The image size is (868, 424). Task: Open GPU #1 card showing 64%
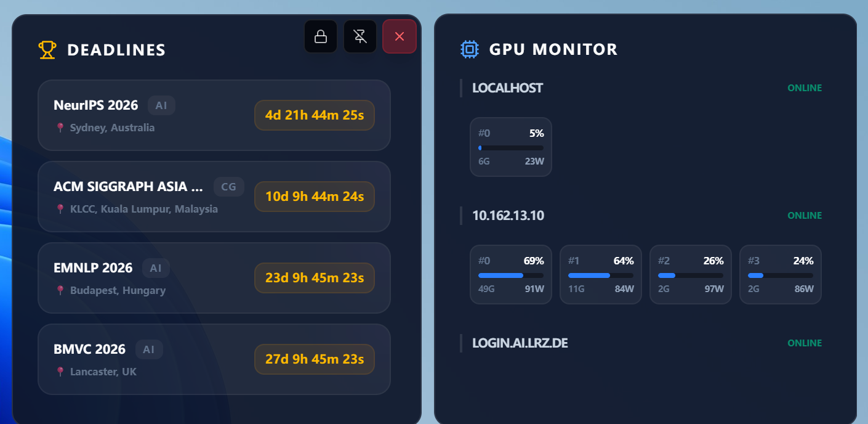[x=601, y=275]
